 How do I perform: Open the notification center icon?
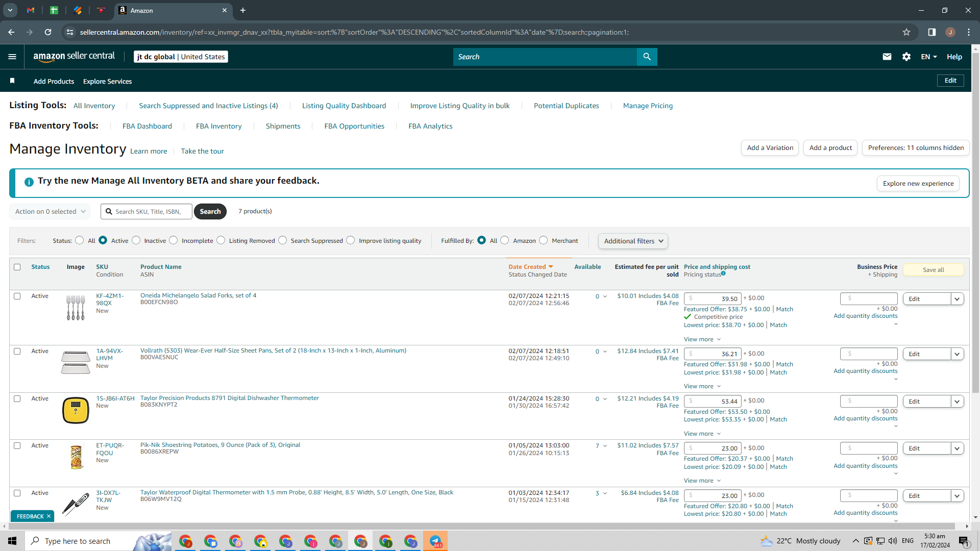(x=964, y=541)
